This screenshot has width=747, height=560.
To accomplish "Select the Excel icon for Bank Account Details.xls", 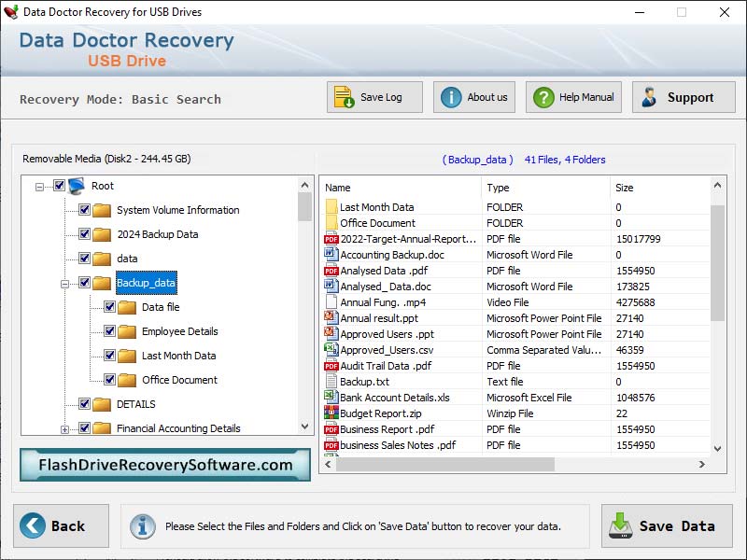I will click(x=329, y=398).
